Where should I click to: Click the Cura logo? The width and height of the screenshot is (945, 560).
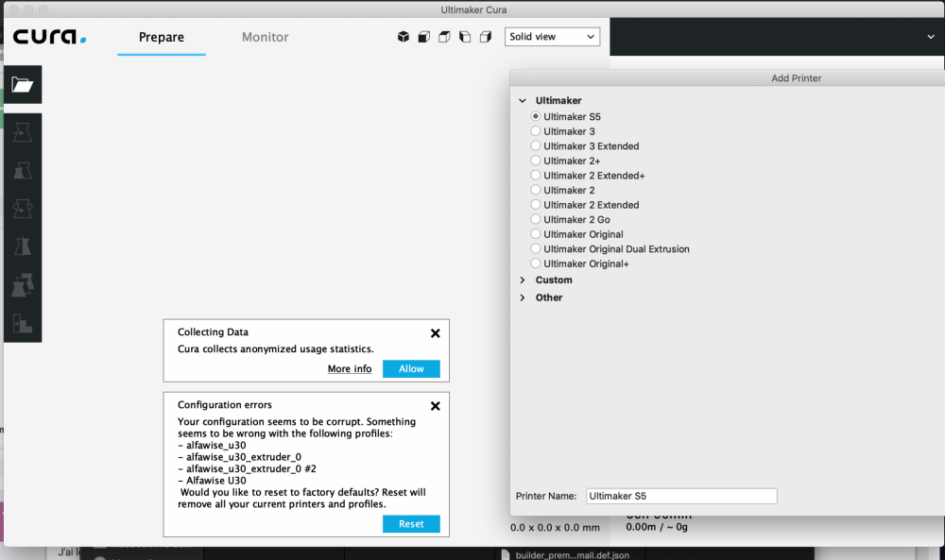(49, 37)
